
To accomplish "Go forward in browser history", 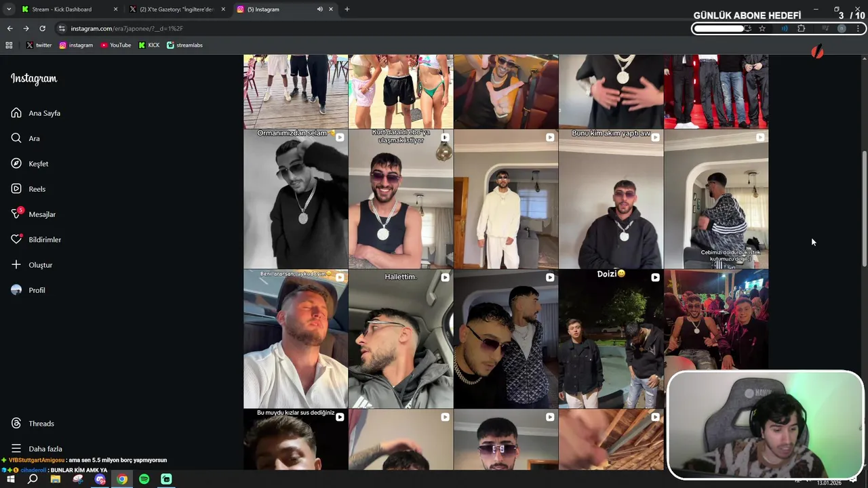I will (x=26, y=28).
